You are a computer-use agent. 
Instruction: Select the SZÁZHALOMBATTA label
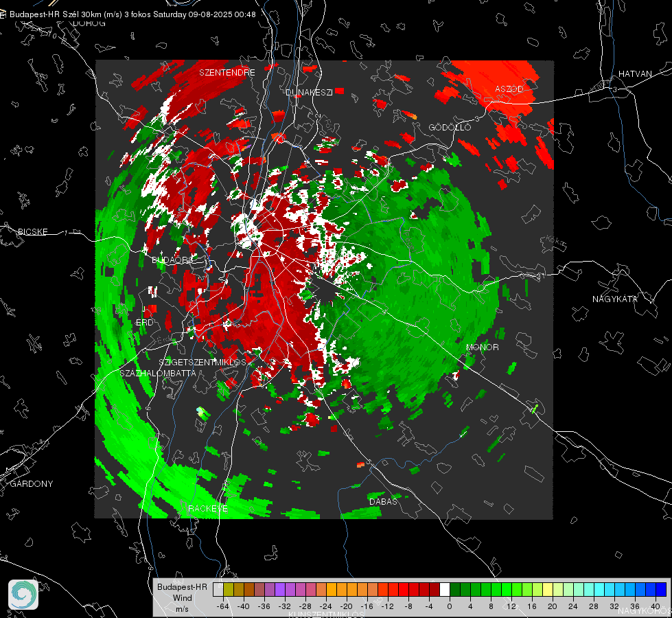158,373
